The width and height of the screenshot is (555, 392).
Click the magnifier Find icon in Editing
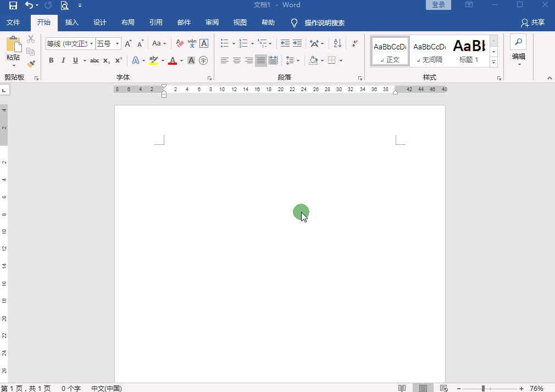[518, 42]
